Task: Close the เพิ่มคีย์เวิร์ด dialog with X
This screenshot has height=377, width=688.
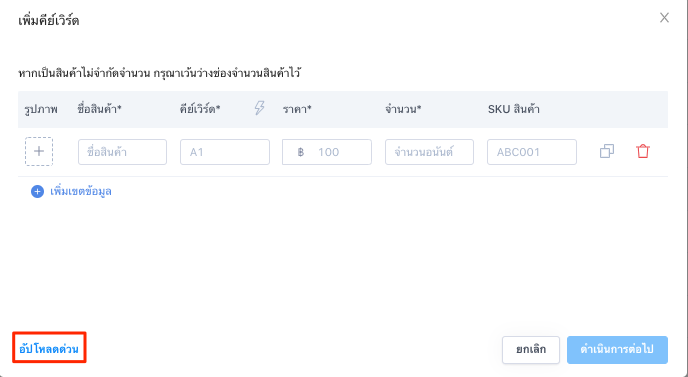Action: [x=664, y=18]
